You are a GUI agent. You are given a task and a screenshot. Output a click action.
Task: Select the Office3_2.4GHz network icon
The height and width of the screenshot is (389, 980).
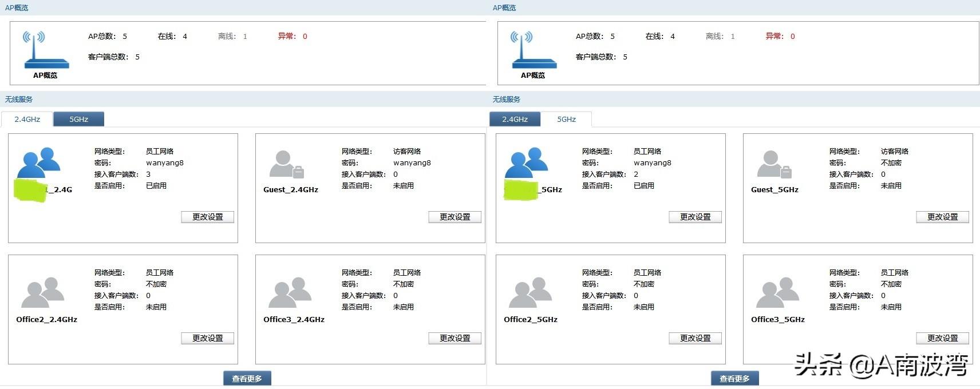point(290,293)
